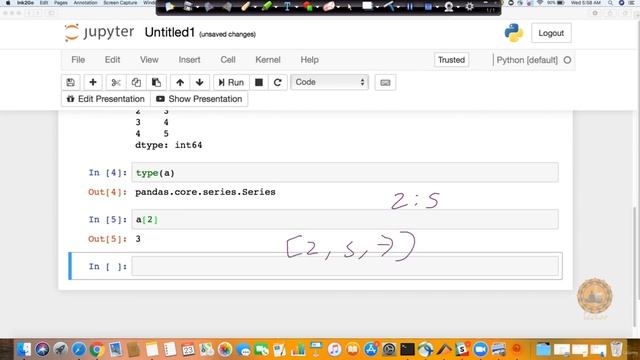Open the File menu

tap(78, 60)
